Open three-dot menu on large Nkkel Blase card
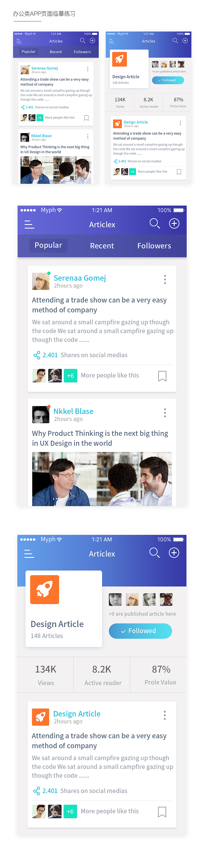Viewport: 204px width, 868px height. tap(165, 413)
